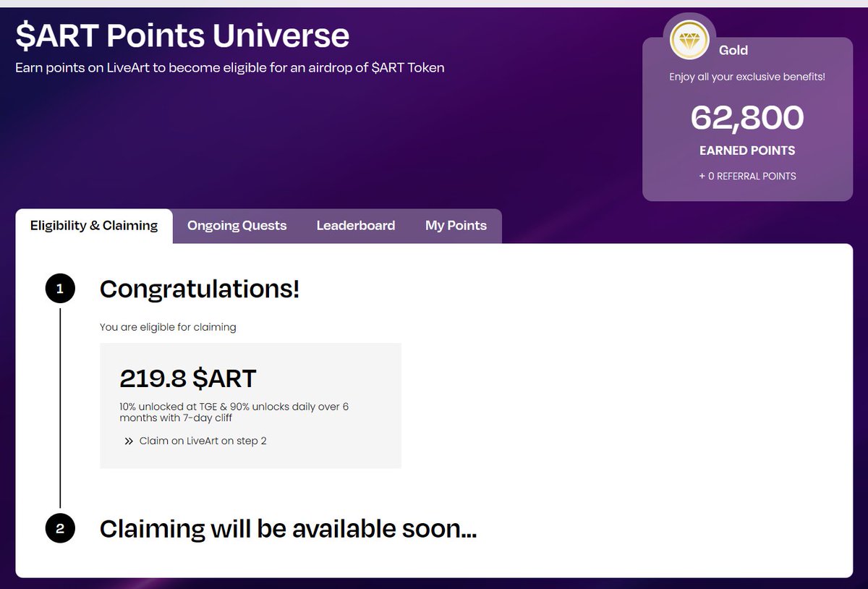Screen dimensions: 868x589
Task: Click the + 0 REFERRAL POINTS text
Action: 747,176
